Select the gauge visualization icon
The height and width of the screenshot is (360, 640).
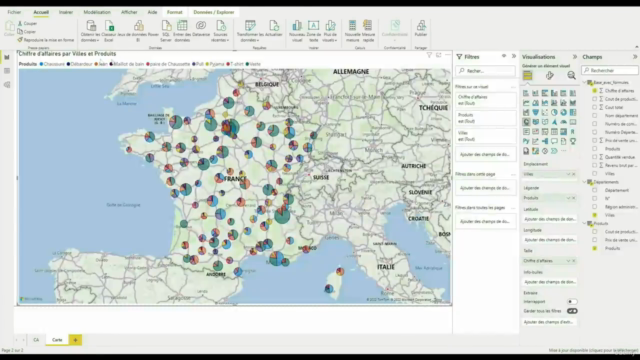(x=564, y=122)
